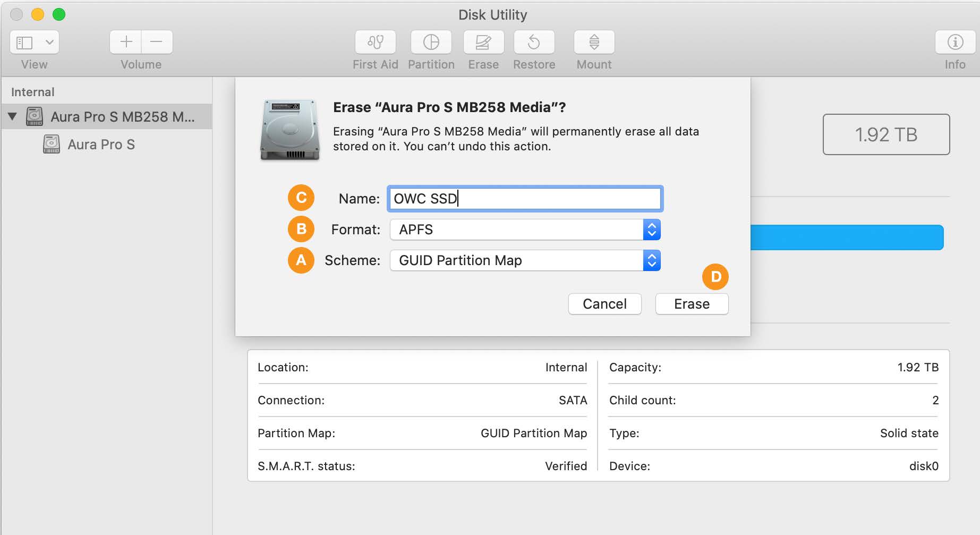Select the Erase toolbar icon
This screenshot has height=535, width=980.
(x=483, y=43)
